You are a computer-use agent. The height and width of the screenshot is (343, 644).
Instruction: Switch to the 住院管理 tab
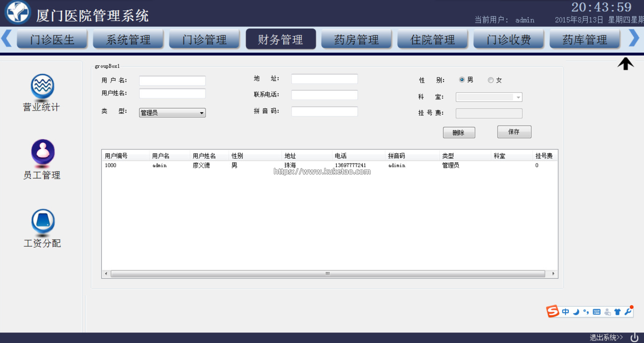[433, 40]
